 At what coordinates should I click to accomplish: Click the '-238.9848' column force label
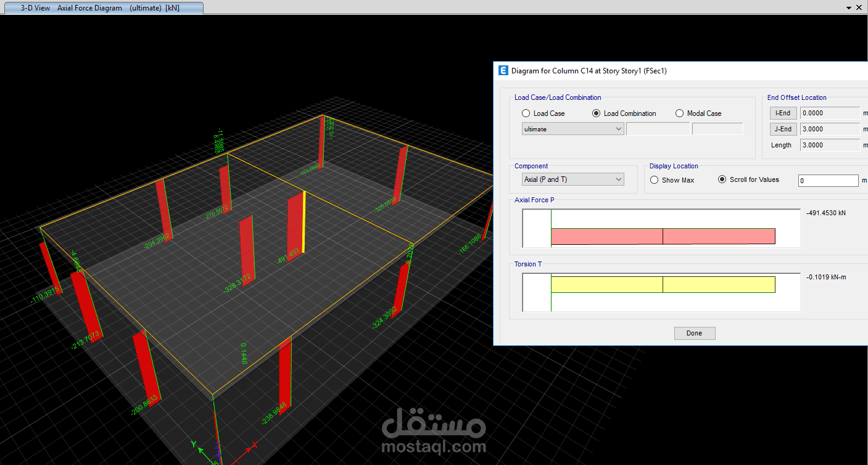[x=275, y=414]
